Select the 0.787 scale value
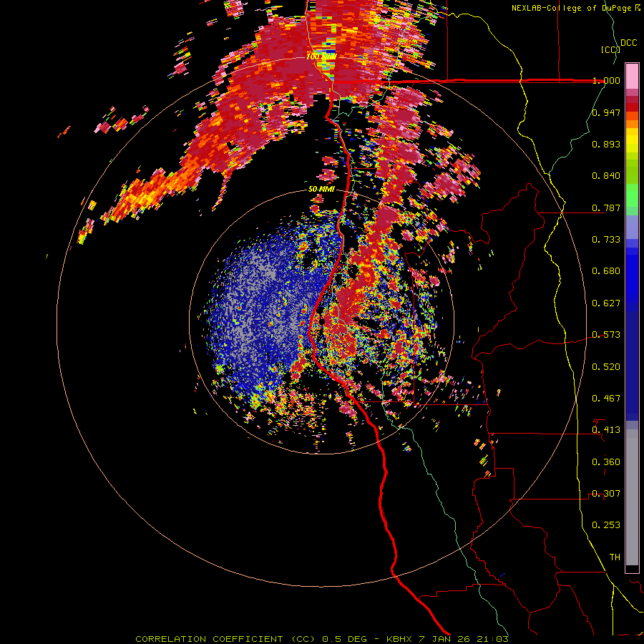Image resolution: width=644 pixels, height=644 pixels. pyautogui.click(x=606, y=208)
